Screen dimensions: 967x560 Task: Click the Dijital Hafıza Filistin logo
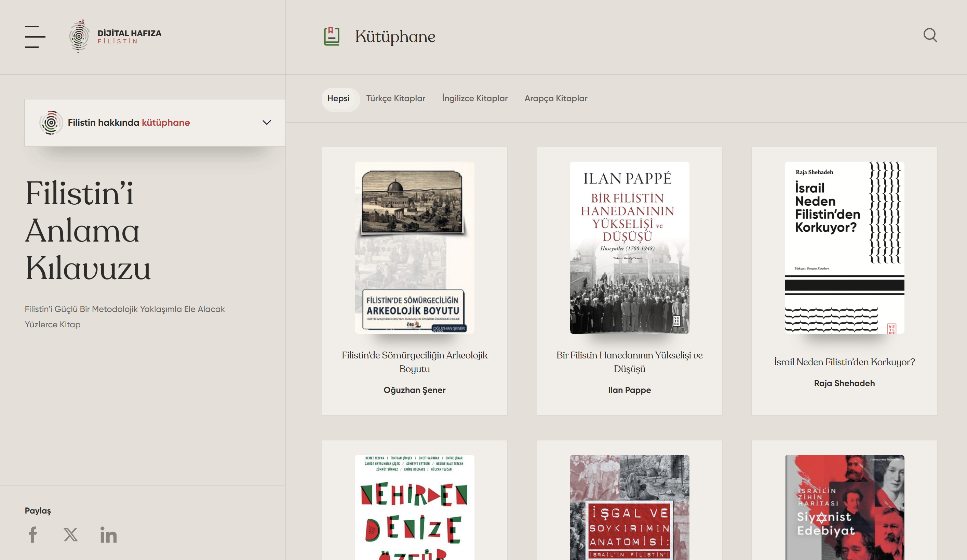pyautogui.click(x=115, y=37)
